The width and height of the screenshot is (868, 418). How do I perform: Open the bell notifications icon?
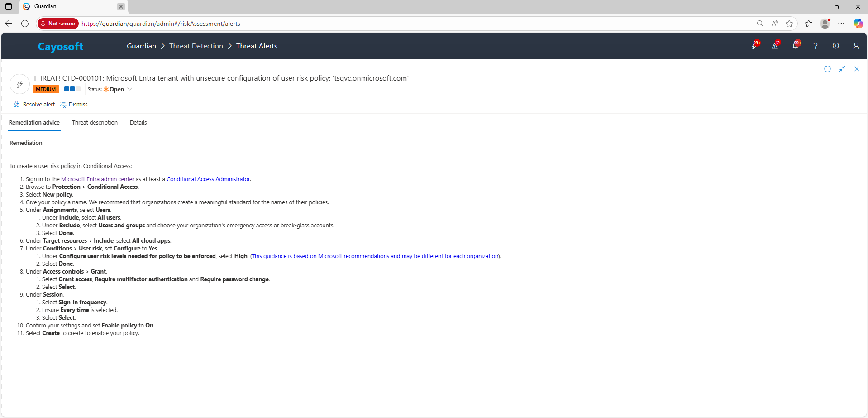(795, 46)
